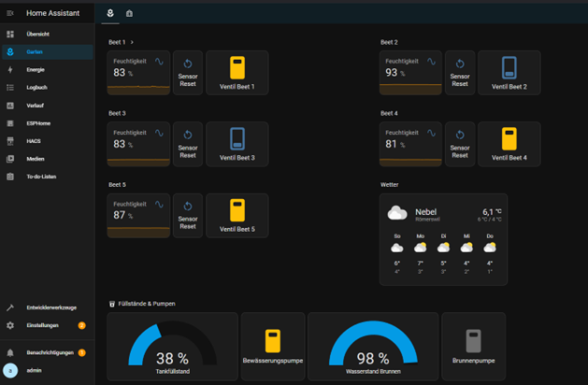Click the Sensor Reset icon for Beet 4
This screenshot has height=385, width=588.
click(x=460, y=135)
